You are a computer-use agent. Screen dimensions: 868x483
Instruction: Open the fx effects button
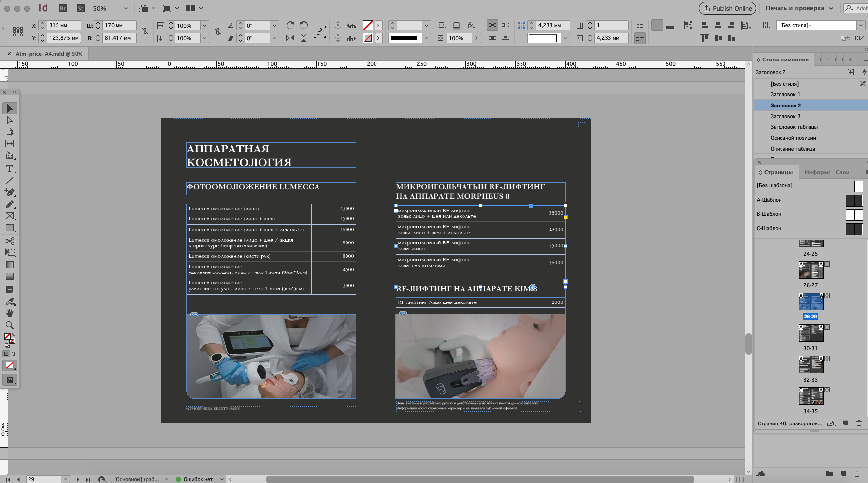(x=471, y=25)
